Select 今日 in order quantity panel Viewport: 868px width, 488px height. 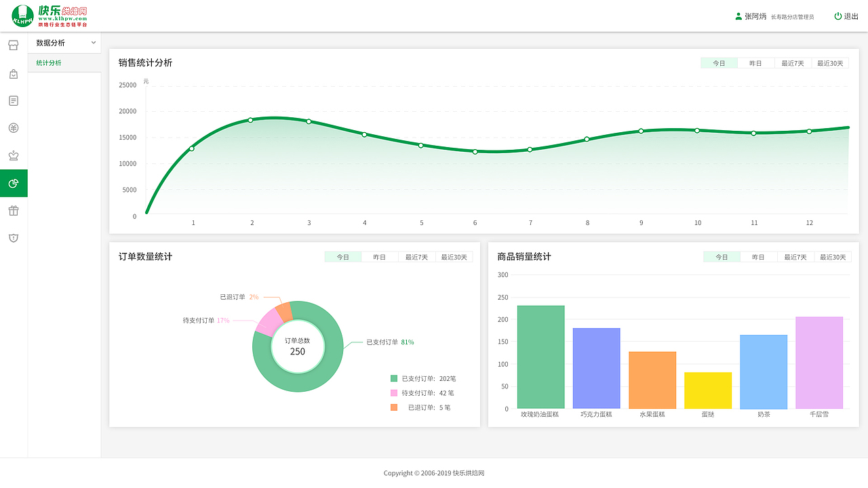343,257
